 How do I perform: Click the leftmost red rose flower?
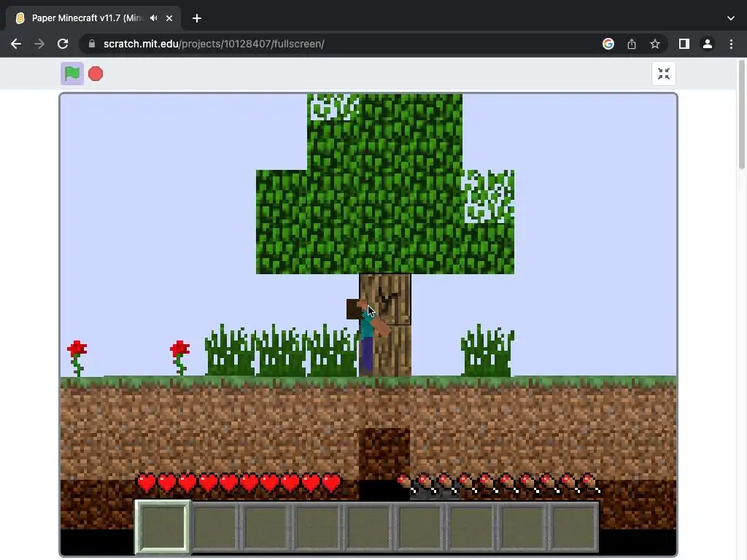(x=77, y=358)
